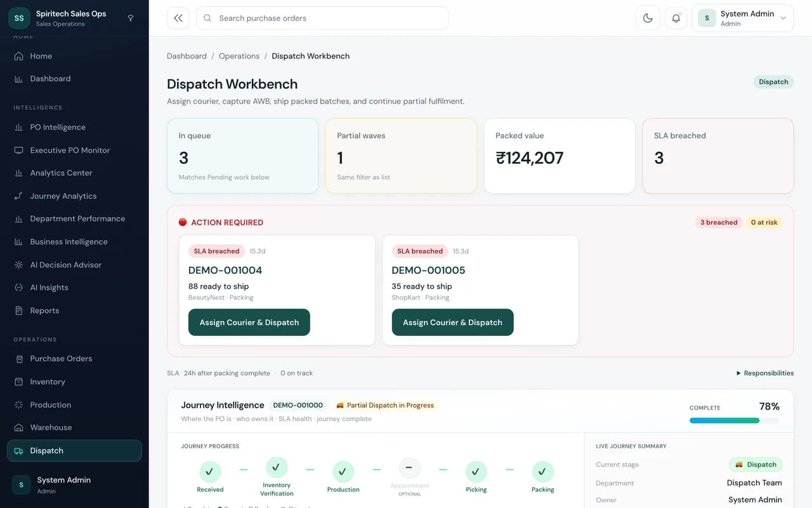Screen dimensions: 812x508
Task: Select Dispatch in sidebar
Action: coord(74,451)
